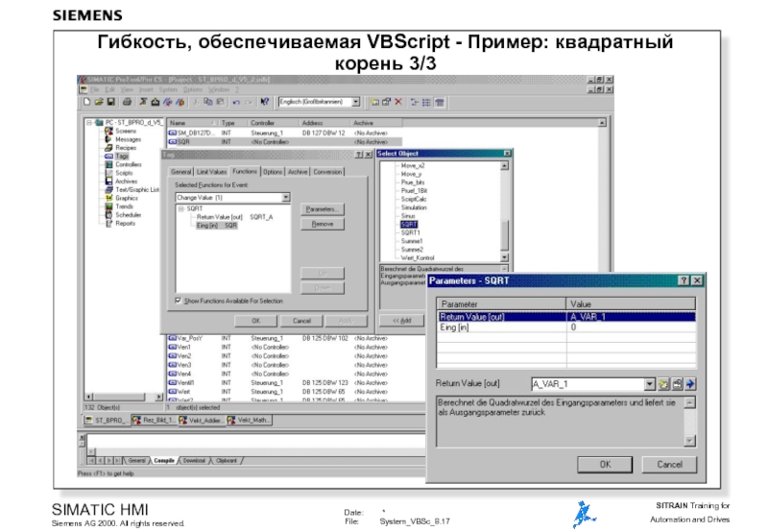Select the SQR tag row in tag list
Viewport: 768px width, 532px height.
coord(284,142)
